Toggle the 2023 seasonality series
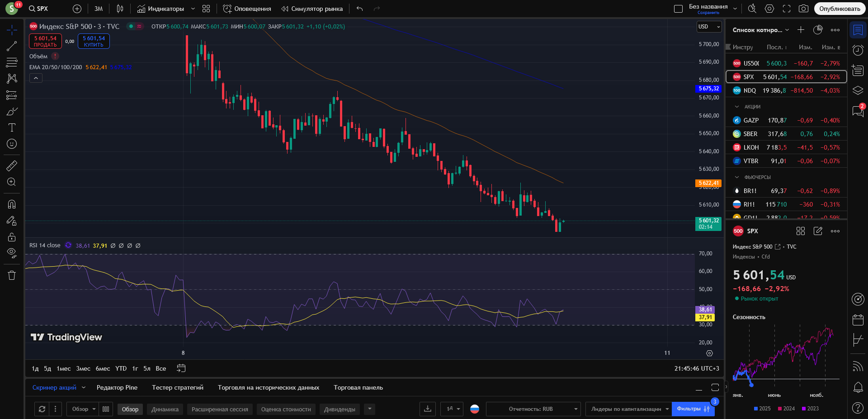 (x=810, y=409)
